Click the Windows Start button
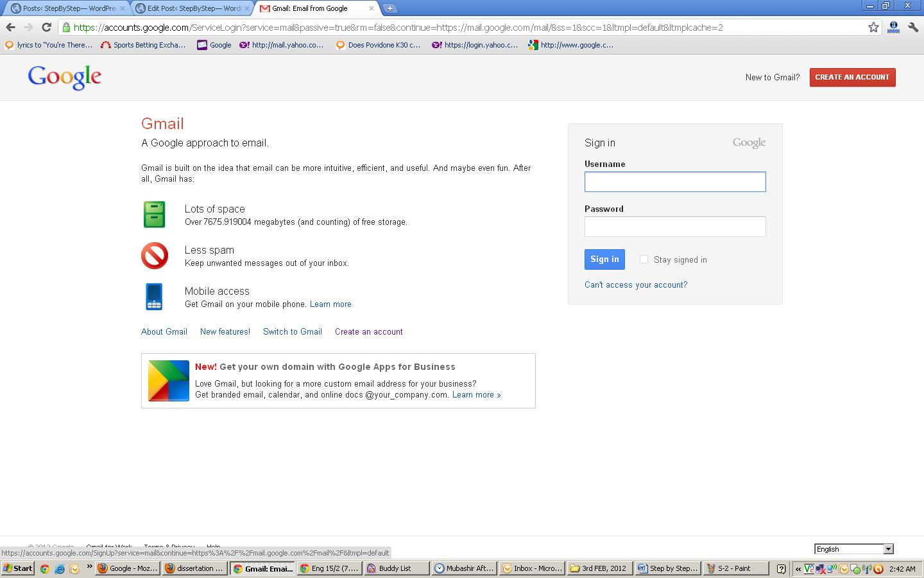Viewport: 924px width, 578px height. (18, 568)
